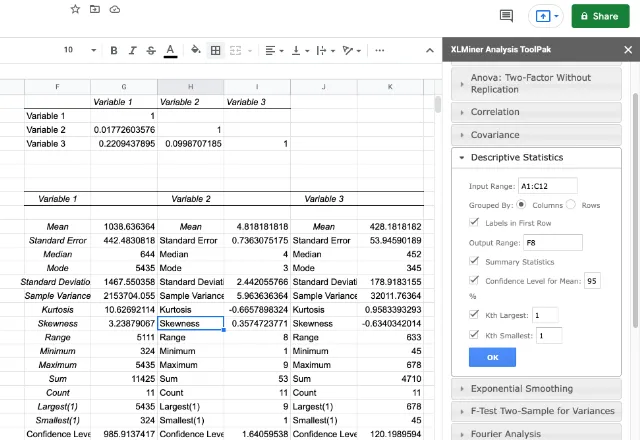Click cell with value 0.01772603576
This screenshot has width=640, height=440.
[x=124, y=130]
